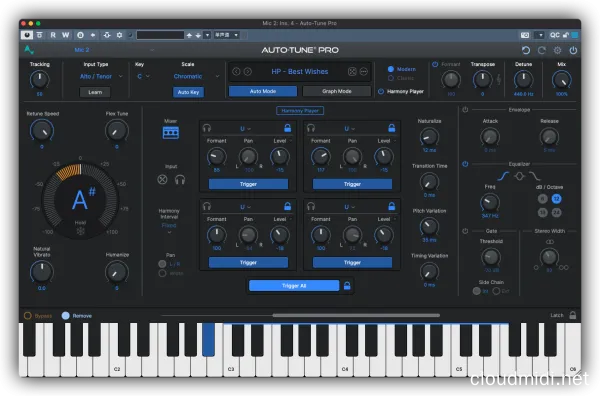
Task: Open Auto-Tune settings gear in header
Action: coord(557,50)
